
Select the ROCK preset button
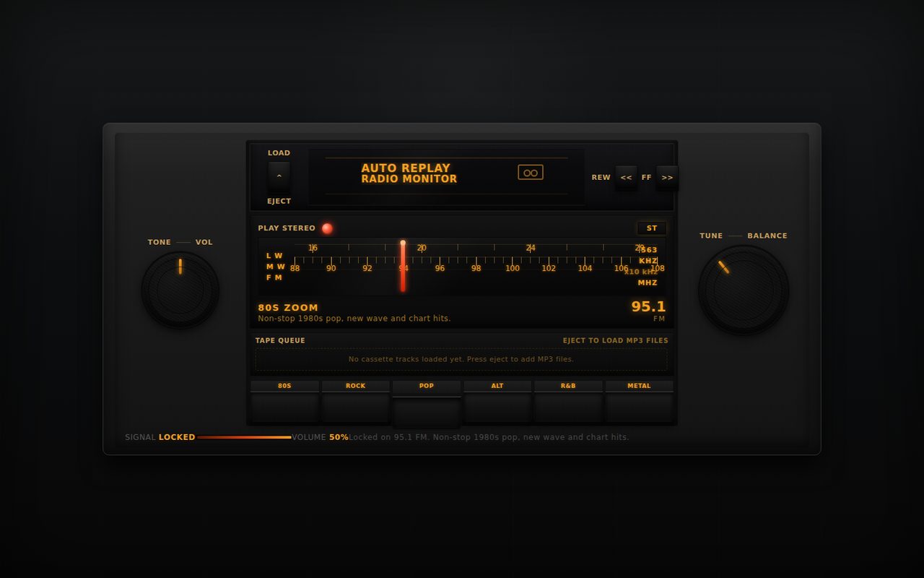tap(356, 401)
